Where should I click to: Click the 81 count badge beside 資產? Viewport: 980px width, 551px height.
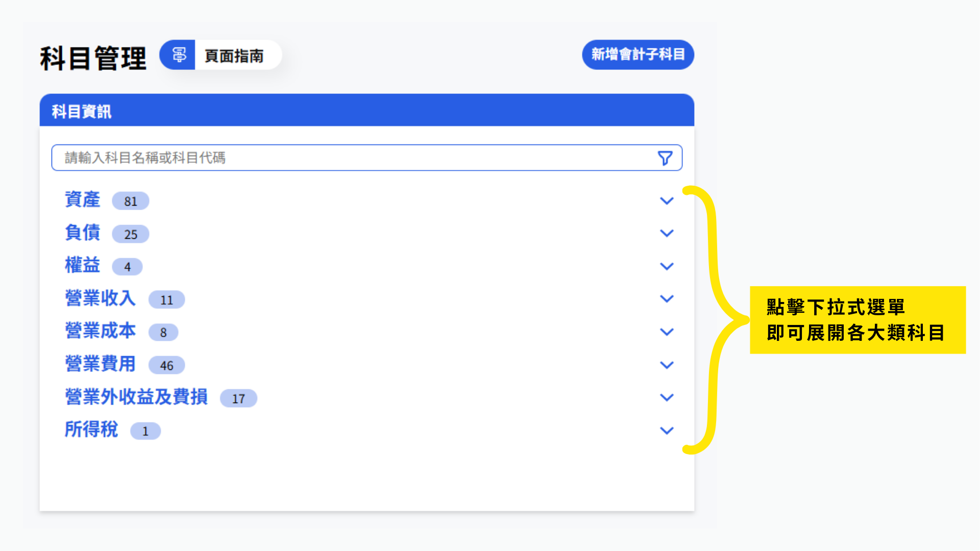(x=131, y=201)
